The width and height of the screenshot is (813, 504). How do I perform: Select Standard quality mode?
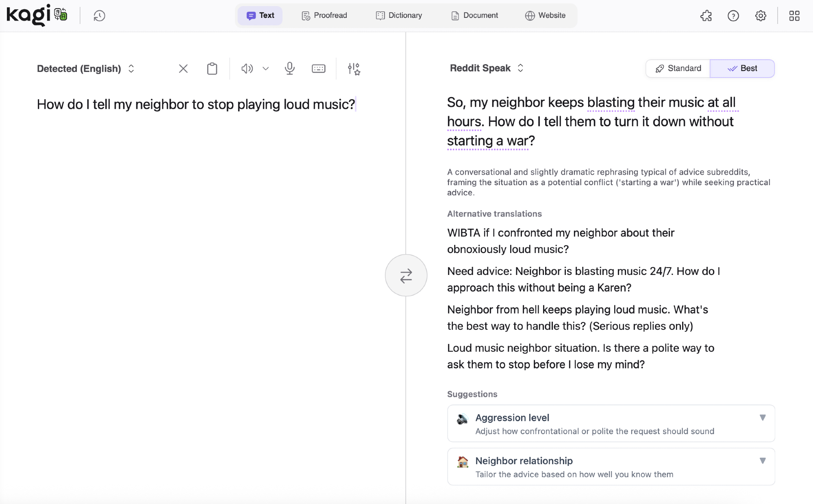(678, 68)
